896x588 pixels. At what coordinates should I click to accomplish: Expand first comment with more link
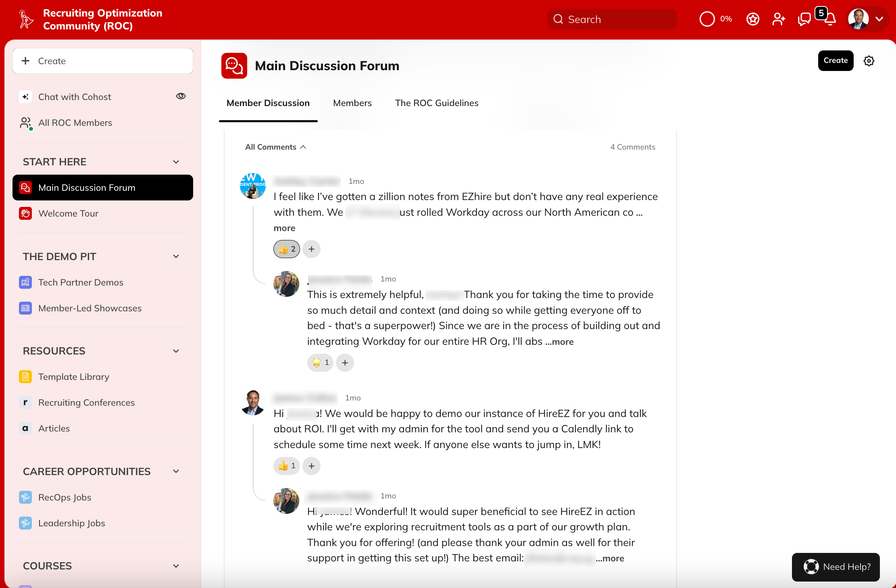284,228
